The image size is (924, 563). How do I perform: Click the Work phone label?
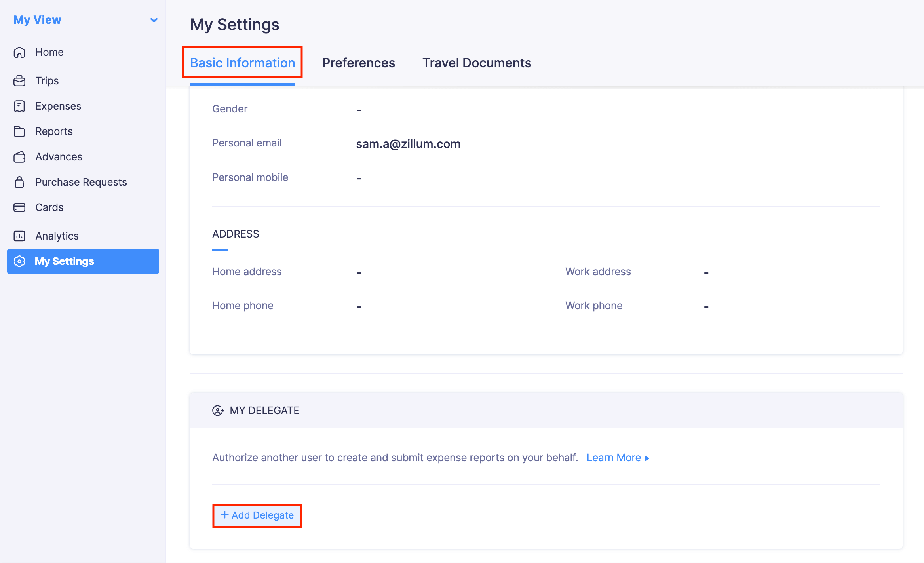[594, 306]
